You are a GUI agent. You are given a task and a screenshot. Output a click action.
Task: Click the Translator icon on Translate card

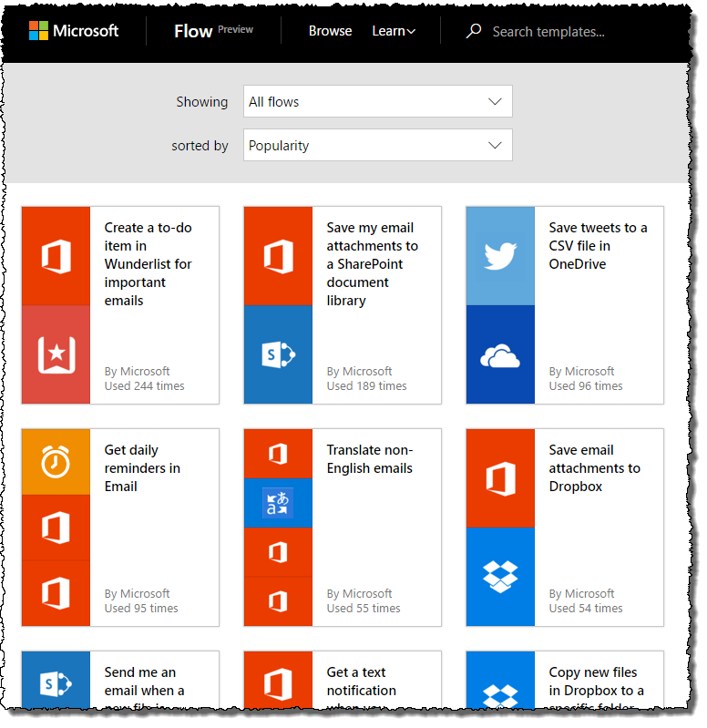click(279, 503)
